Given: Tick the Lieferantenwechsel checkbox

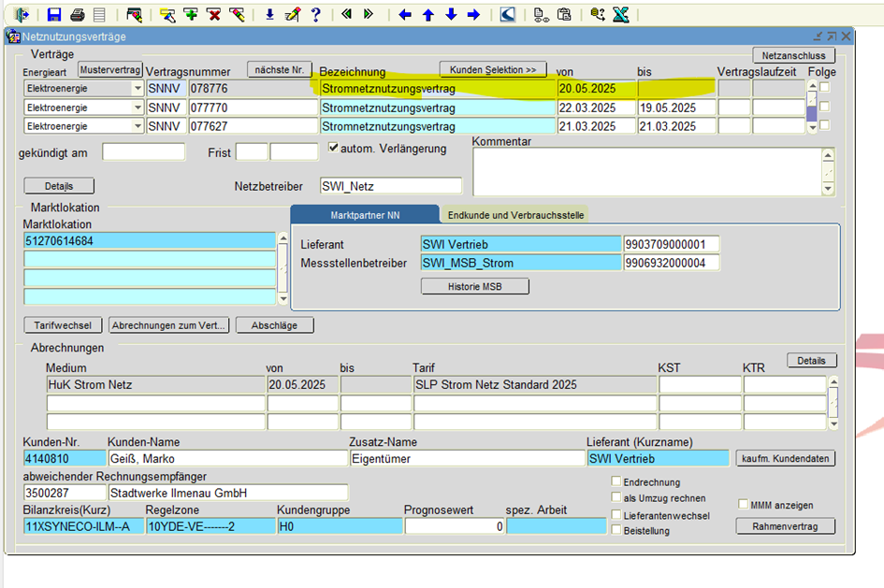Looking at the screenshot, I should [616, 515].
